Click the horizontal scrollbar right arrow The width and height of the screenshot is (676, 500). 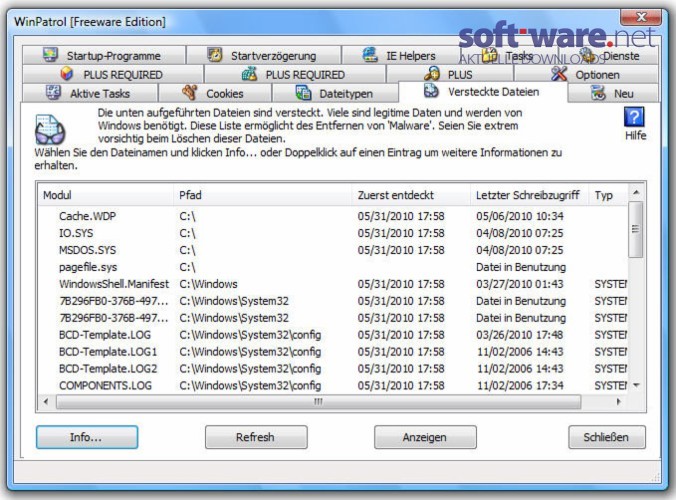tap(619, 402)
